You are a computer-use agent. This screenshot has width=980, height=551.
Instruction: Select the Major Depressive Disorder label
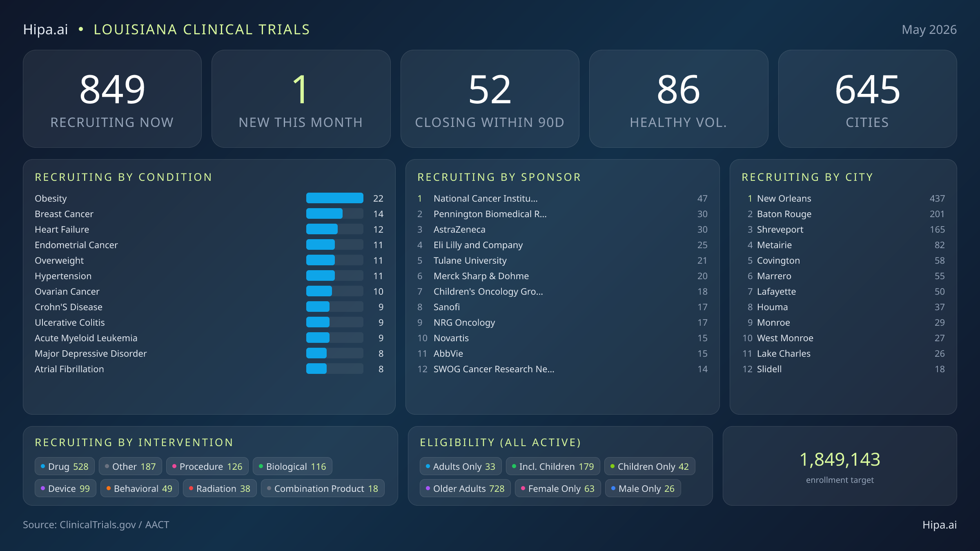coord(91,353)
